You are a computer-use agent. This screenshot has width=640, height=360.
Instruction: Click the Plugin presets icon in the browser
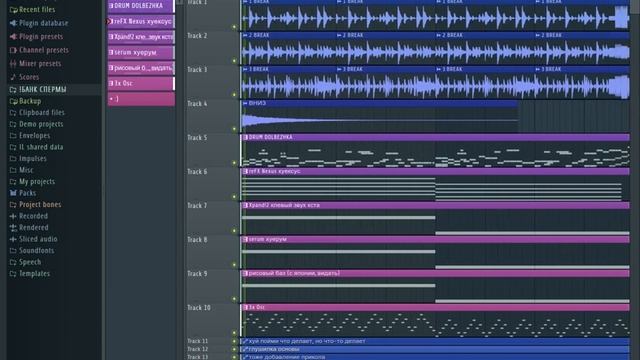point(13,37)
